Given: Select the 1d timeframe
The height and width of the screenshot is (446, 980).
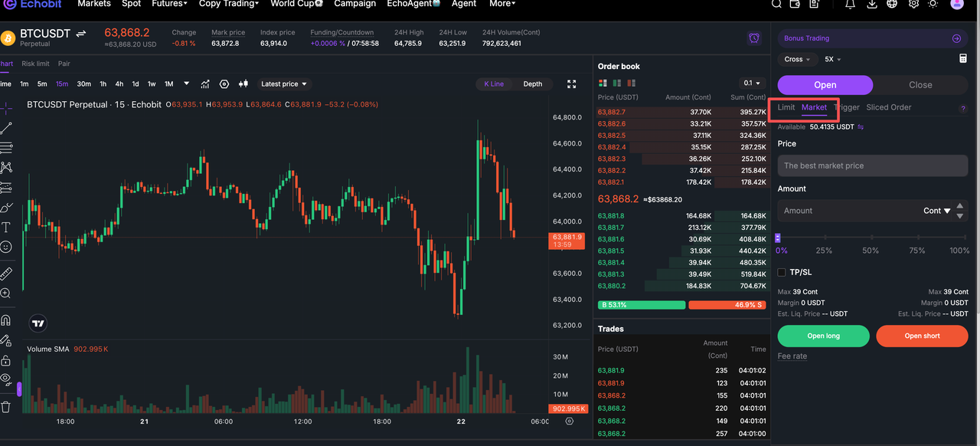Looking at the screenshot, I should (136, 84).
